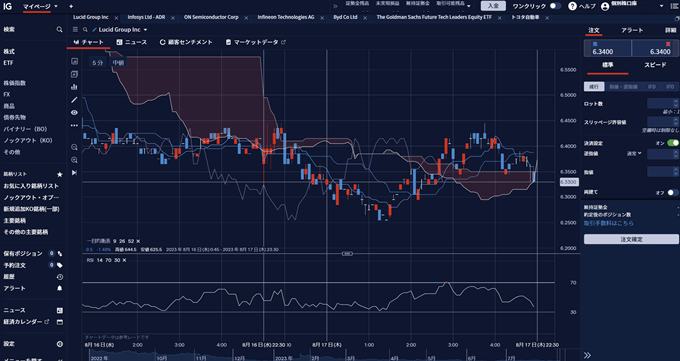Click the ニュース newspaper icon in sidebar
Image resolution: width=680 pixels, height=361 pixels.
[60, 310]
